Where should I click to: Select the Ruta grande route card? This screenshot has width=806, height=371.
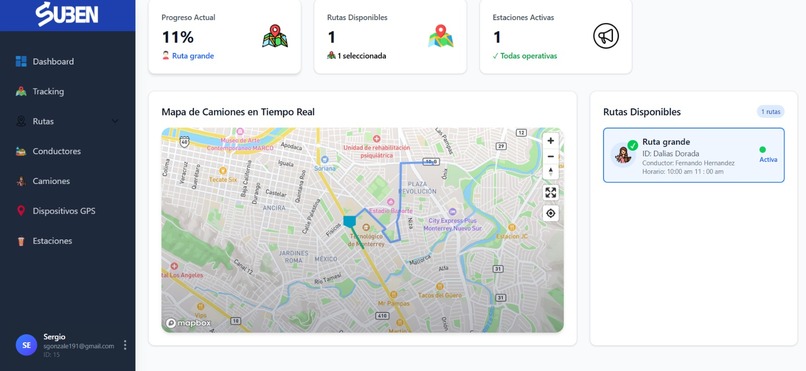click(x=693, y=155)
